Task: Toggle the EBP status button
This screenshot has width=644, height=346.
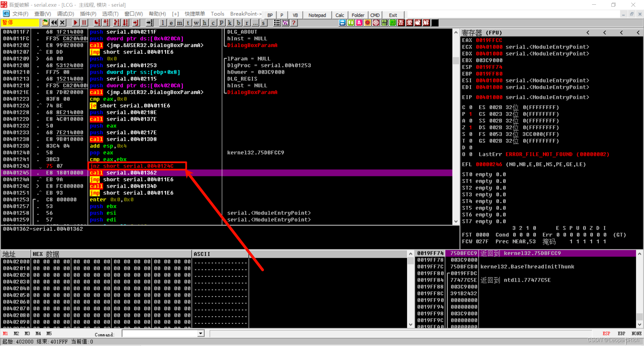Action: point(622,333)
